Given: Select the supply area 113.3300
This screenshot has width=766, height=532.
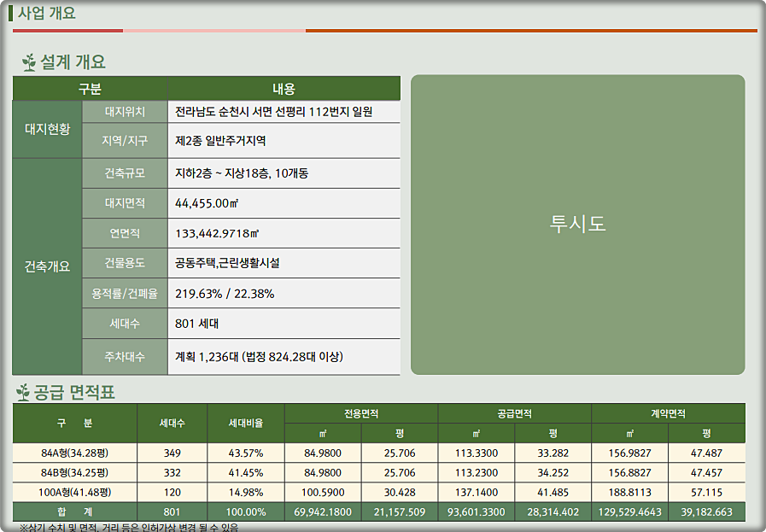Looking at the screenshot, I should 477,453.
